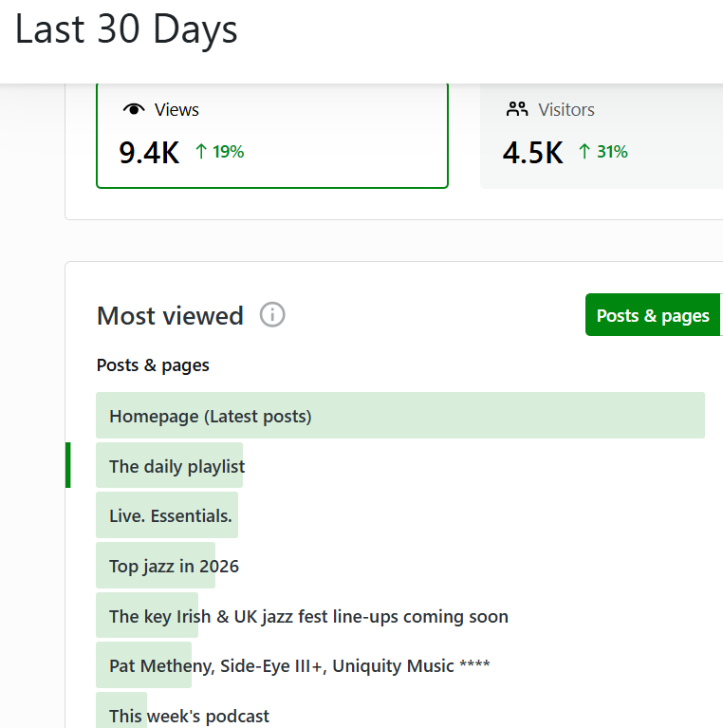Select the Posts & pages toggle button
The image size is (723, 728).
653,315
